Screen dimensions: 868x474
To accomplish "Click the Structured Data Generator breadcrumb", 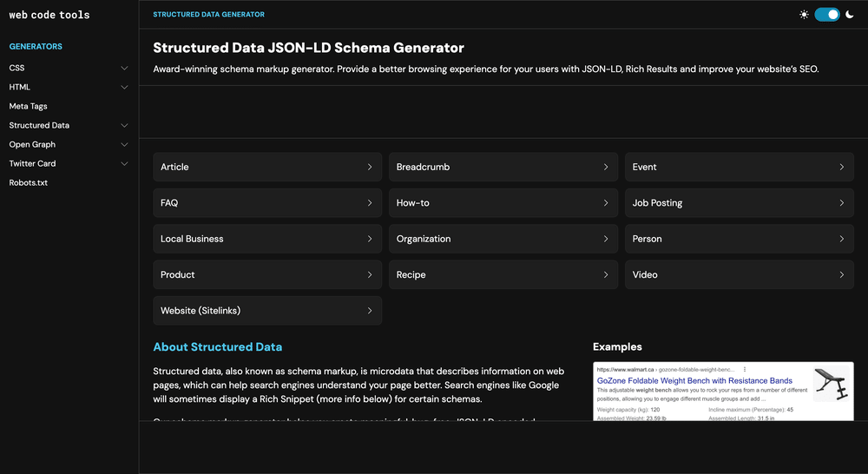I will tap(208, 15).
